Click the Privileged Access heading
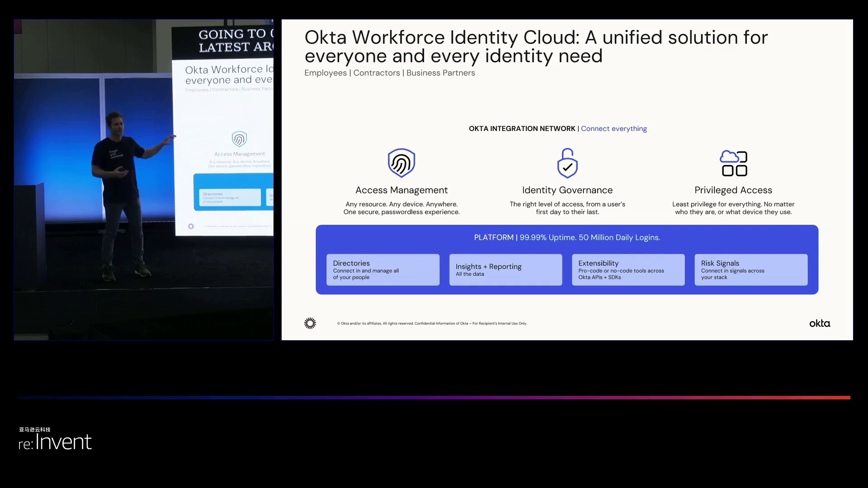The height and width of the screenshot is (488, 868). point(733,190)
